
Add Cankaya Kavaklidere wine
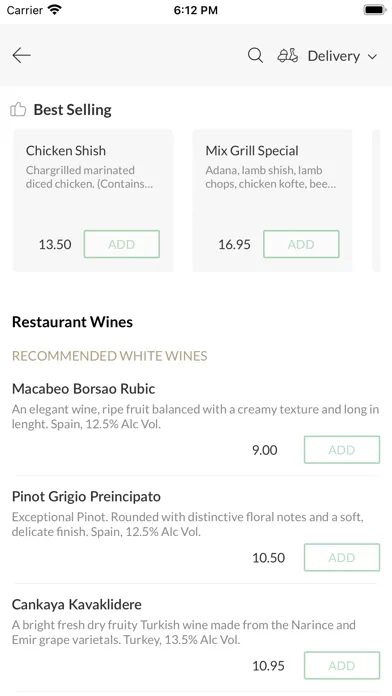coord(342,665)
